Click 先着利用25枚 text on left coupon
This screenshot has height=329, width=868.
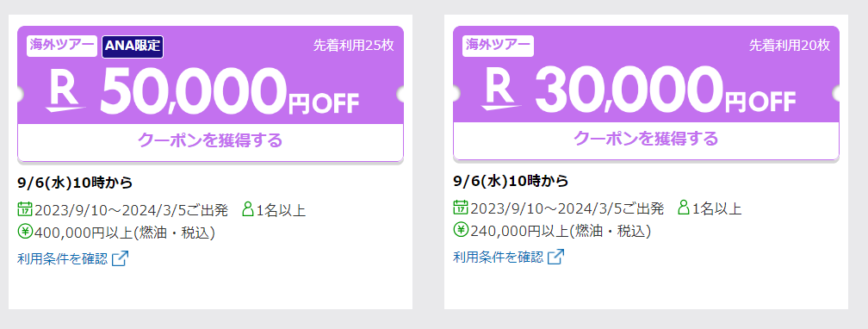354,46
